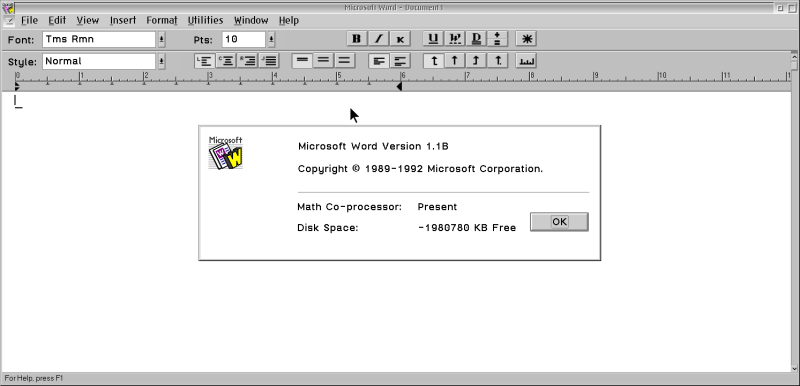The image size is (800, 386).
Task: Apply double underline formatting
Action: click(x=476, y=39)
